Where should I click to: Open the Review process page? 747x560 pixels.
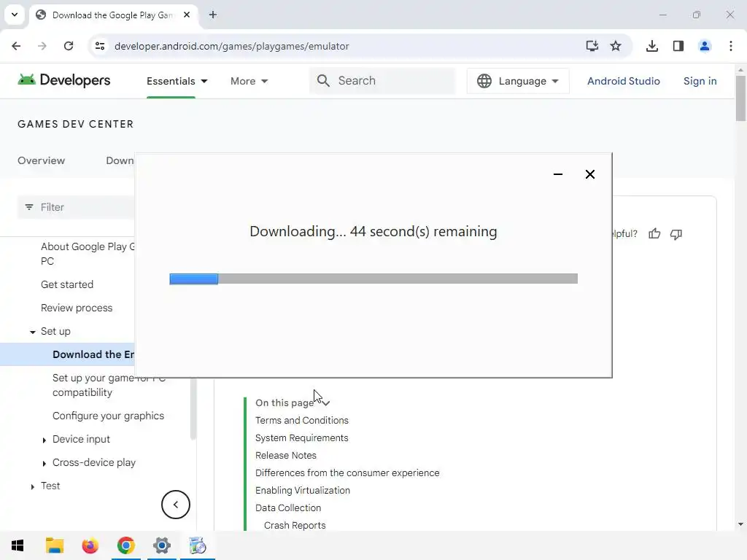77,308
